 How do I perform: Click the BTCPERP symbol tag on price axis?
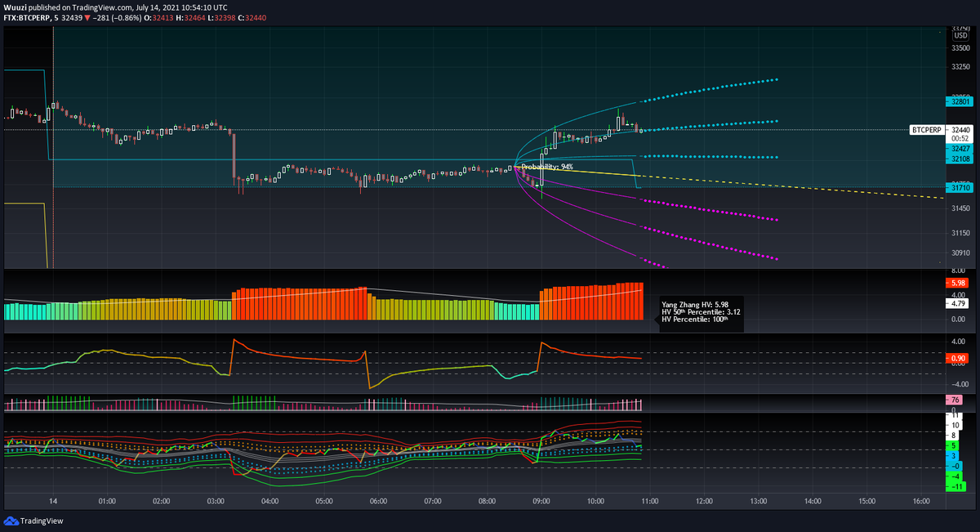point(927,130)
